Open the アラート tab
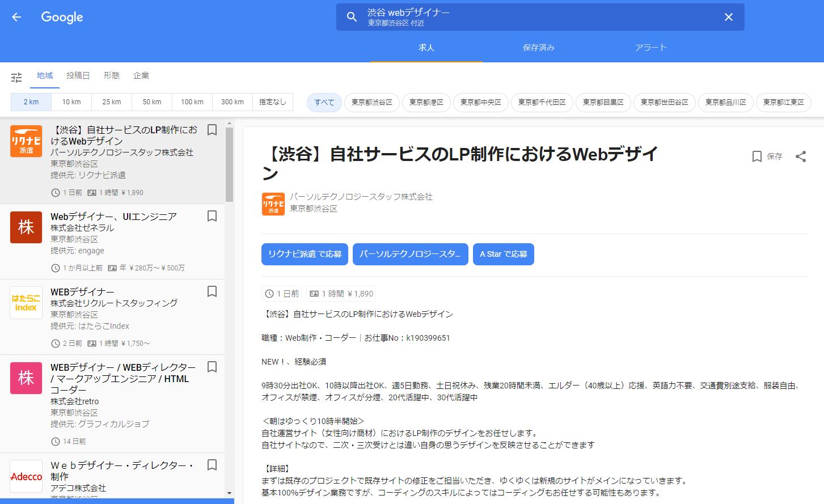This screenshot has height=504, width=824. click(650, 48)
